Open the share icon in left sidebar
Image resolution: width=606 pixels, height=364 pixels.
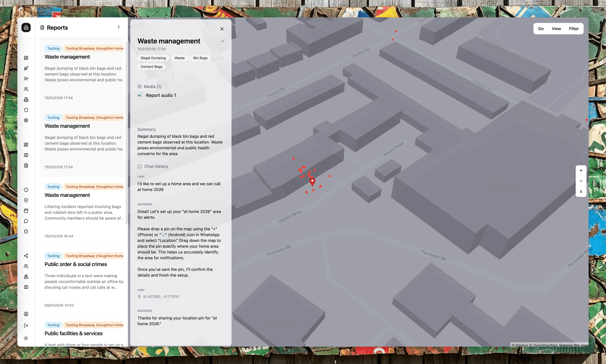[x=26, y=256]
